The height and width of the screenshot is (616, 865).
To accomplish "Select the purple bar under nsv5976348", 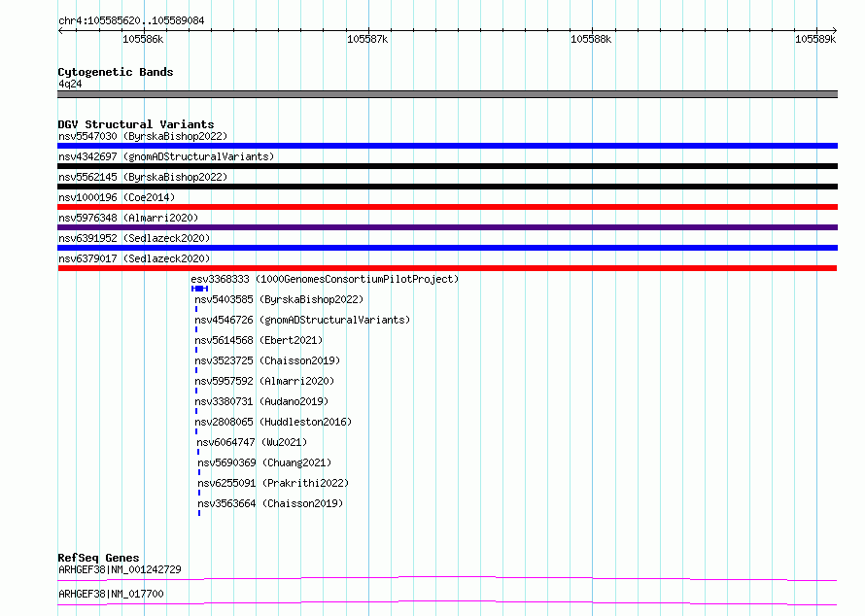I will coord(447,227).
